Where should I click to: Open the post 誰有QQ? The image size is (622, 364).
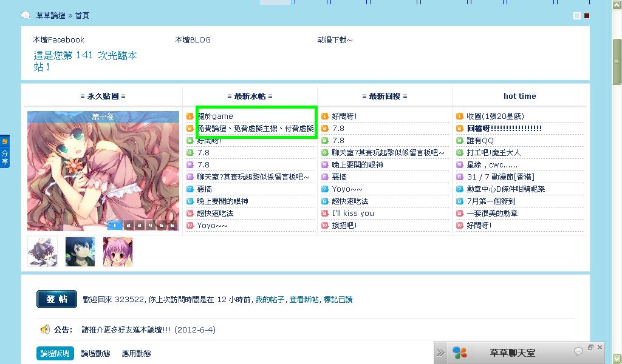click(x=480, y=140)
